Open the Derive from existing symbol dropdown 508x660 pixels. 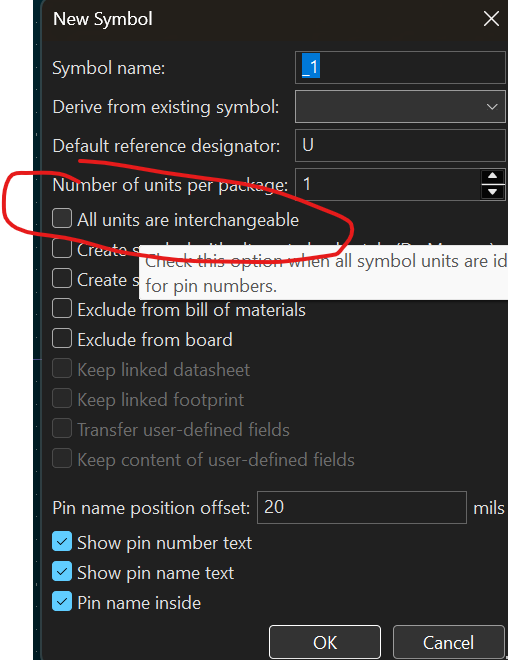coord(400,106)
